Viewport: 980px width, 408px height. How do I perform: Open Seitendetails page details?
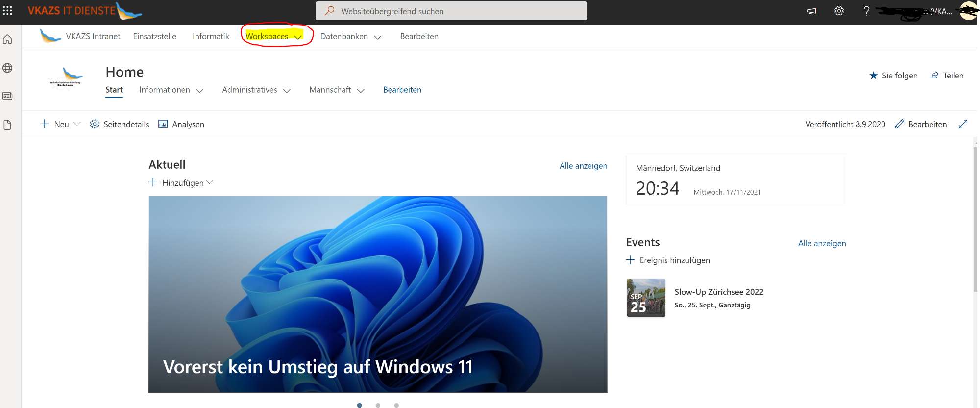click(x=120, y=124)
